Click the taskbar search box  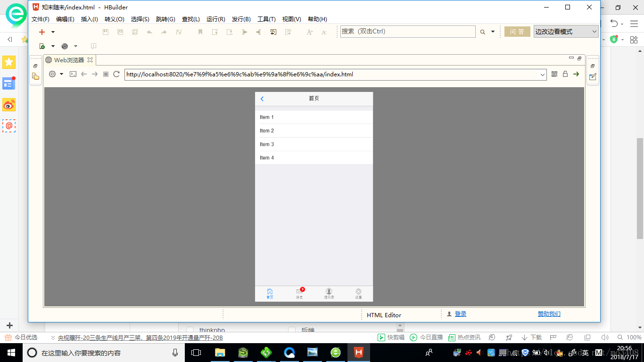pos(104,353)
